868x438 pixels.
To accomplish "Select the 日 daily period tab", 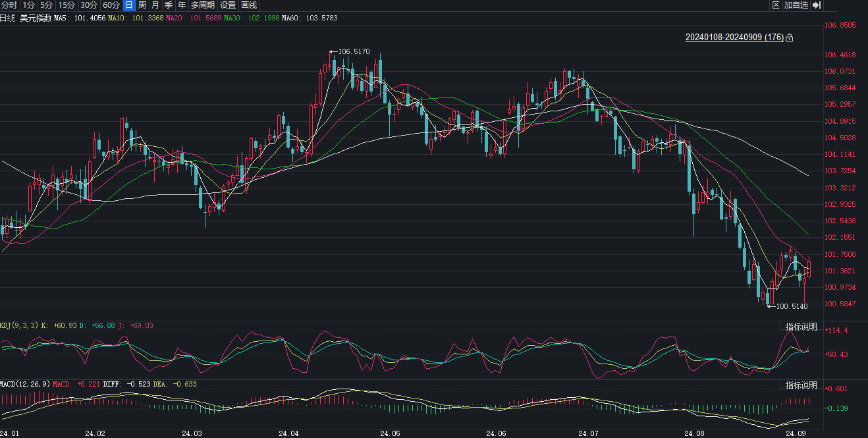I will coord(129,5).
